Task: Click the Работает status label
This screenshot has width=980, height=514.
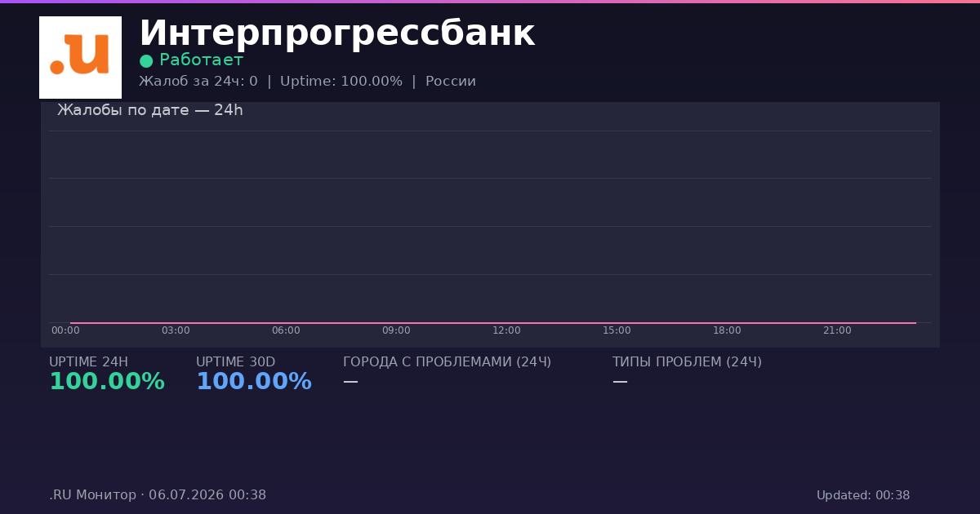Action: pos(201,60)
